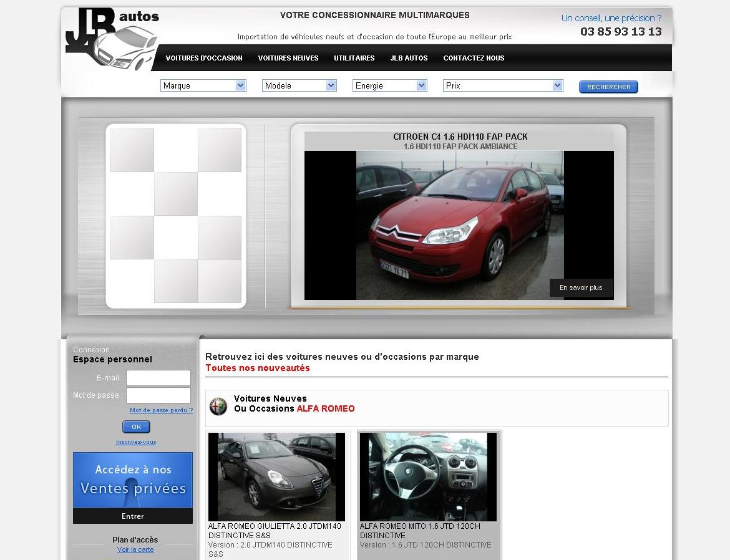Focus the Mot de passe field
Screen dimensions: 730x560
coord(158,395)
